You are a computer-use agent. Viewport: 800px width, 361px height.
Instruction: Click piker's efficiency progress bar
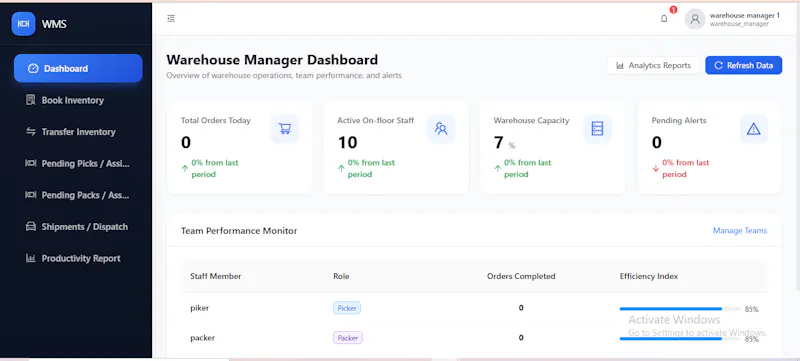(680, 308)
